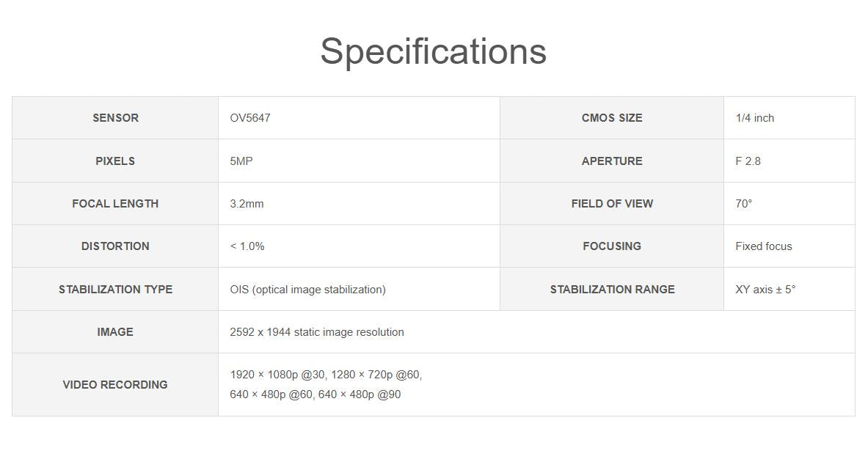868x470 pixels.
Task: Select the 1/4 inch value
Action: [x=754, y=118]
